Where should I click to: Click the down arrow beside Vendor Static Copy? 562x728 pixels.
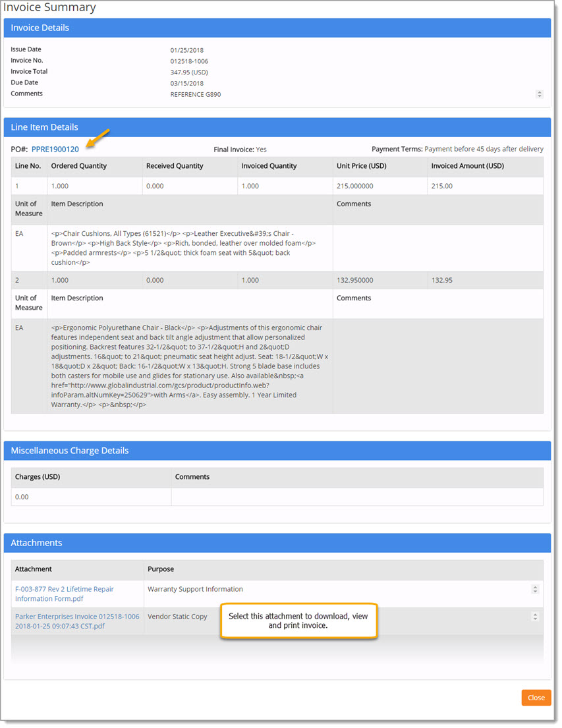pos(536,618)
